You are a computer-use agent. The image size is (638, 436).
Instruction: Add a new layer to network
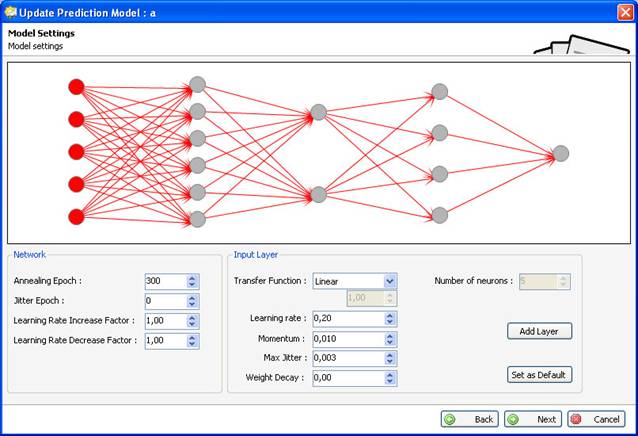(539, 331)
